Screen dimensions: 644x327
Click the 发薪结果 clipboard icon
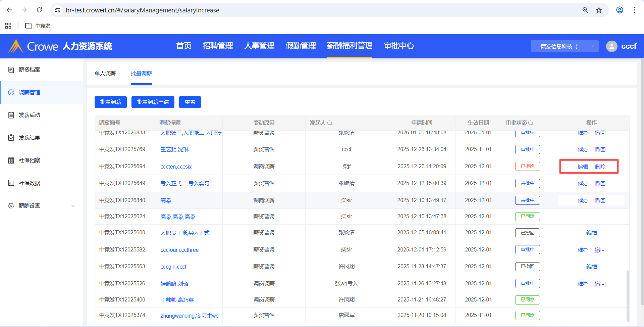(x=11, y=138)
